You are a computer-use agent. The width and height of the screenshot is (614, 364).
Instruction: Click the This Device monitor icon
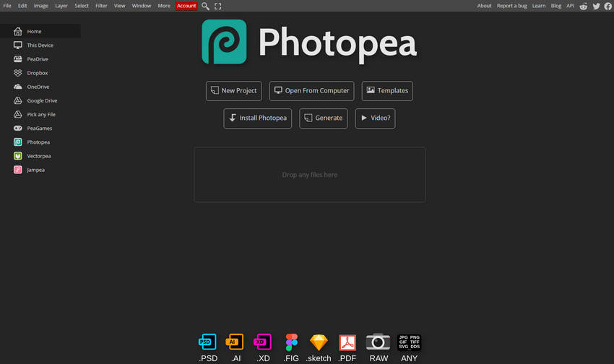[17, 45]
